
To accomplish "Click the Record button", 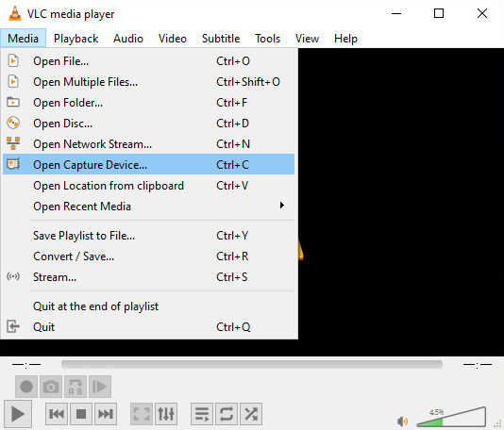I will pyautogui.click(x=26, y=387).
